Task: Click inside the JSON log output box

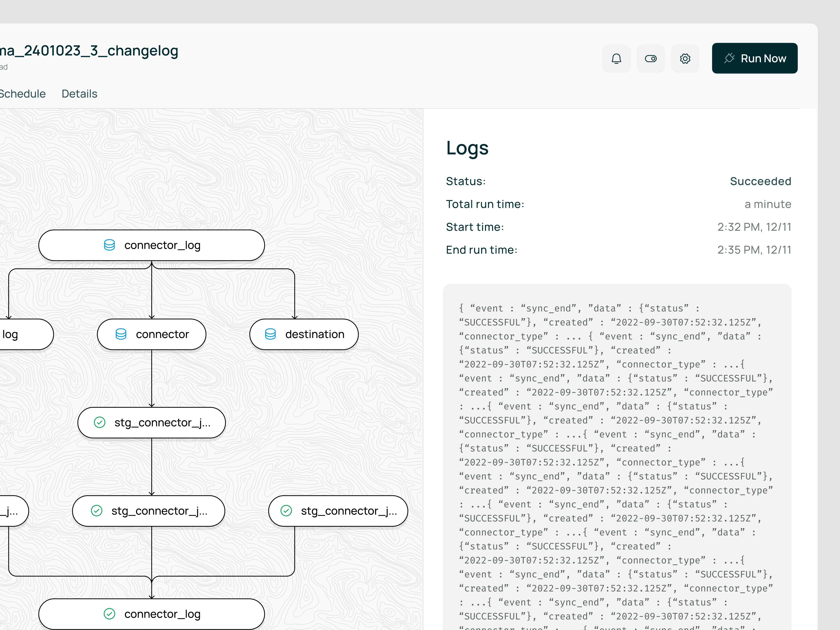Action: (x=617, y=456)
